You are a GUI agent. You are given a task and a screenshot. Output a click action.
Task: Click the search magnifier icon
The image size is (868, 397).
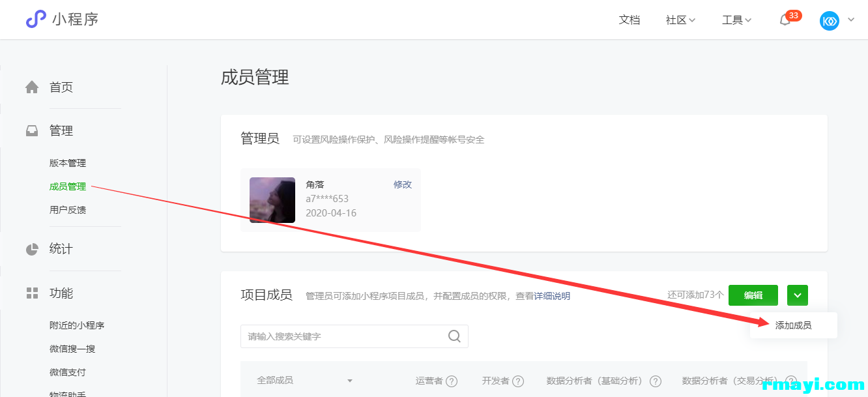pyautogui.click(x=454, y=336)
